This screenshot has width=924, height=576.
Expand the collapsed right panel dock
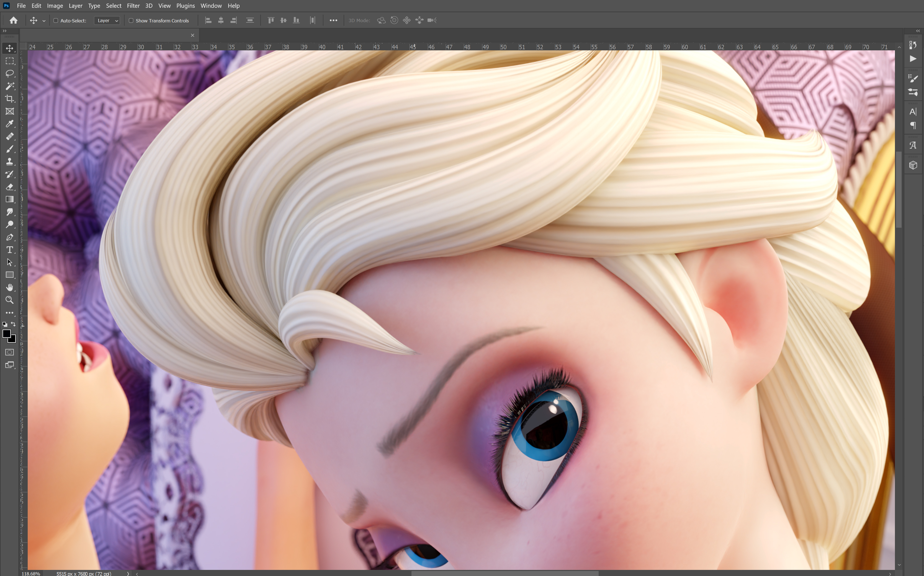point(918,31)
